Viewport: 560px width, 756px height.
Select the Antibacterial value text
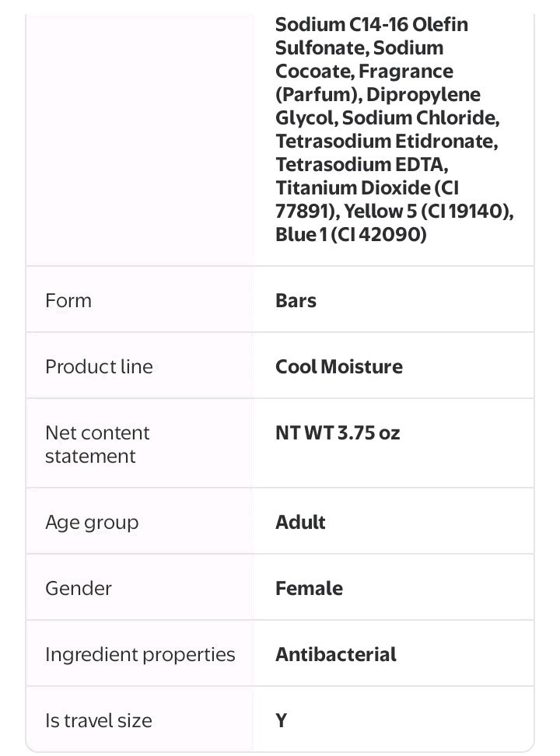[x=336, y=654]
